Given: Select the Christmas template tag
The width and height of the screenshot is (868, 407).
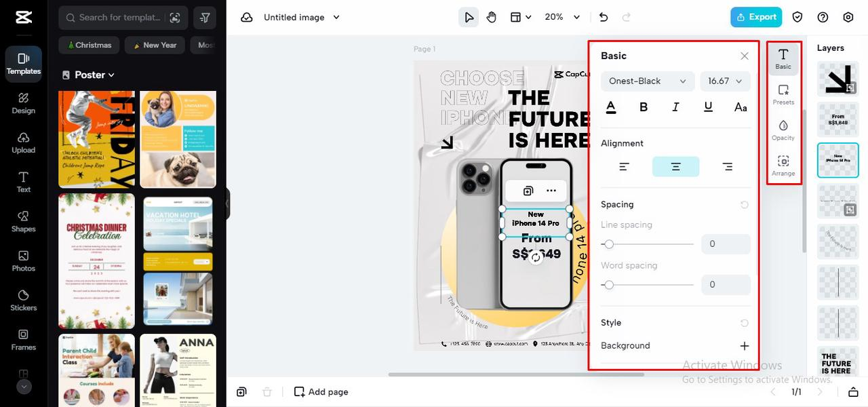Looking at the screenshot, I should coord(89,45).
